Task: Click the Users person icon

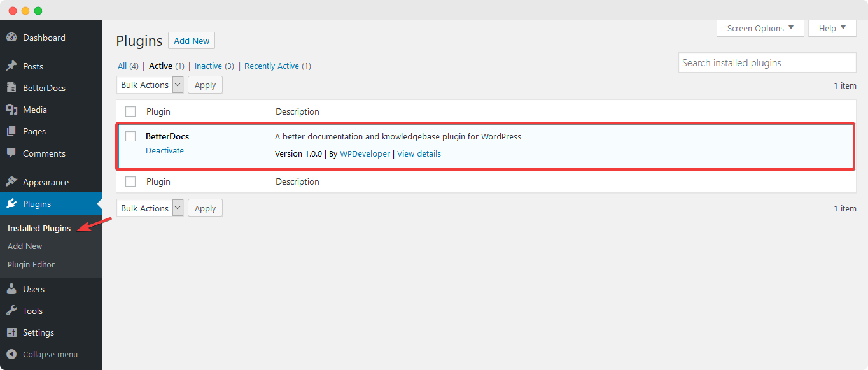Action: 11,289
